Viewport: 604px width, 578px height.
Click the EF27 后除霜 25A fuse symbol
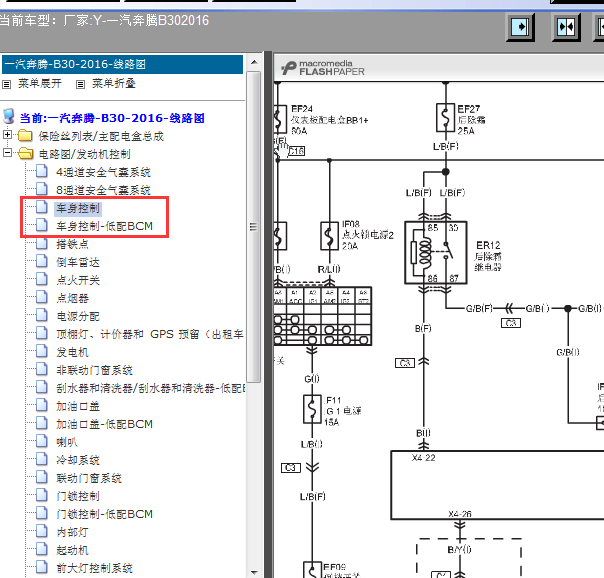(x=445, y=117)
